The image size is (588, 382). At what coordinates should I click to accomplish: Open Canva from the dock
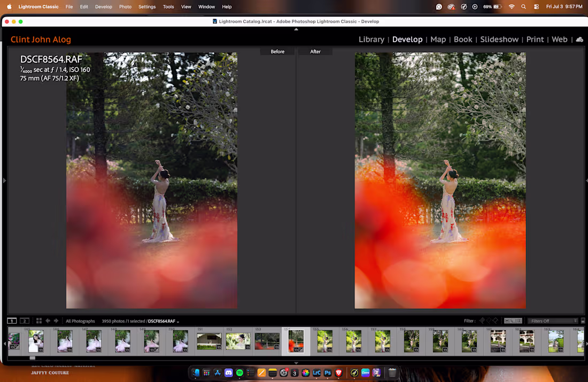pos(365,372)
